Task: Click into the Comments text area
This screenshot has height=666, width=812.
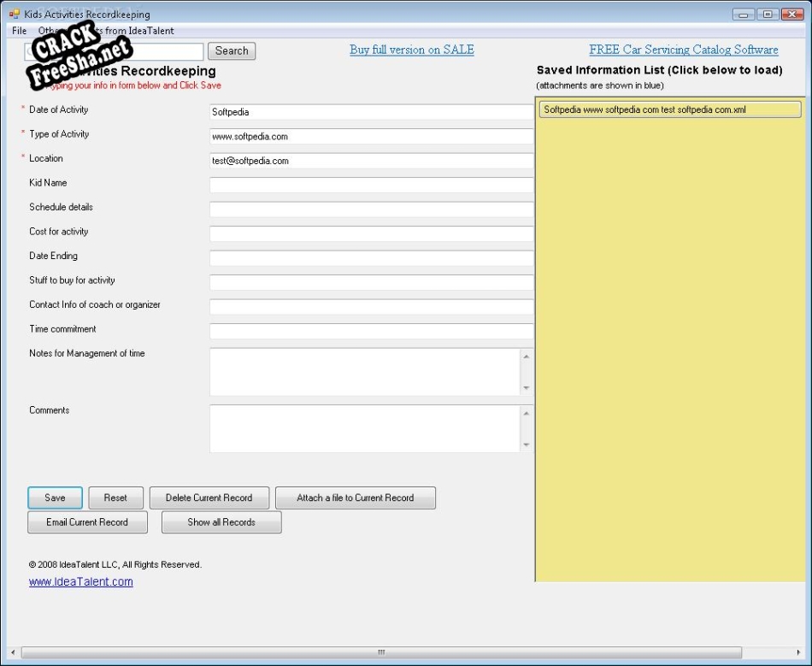Action: tap(365, 428)
